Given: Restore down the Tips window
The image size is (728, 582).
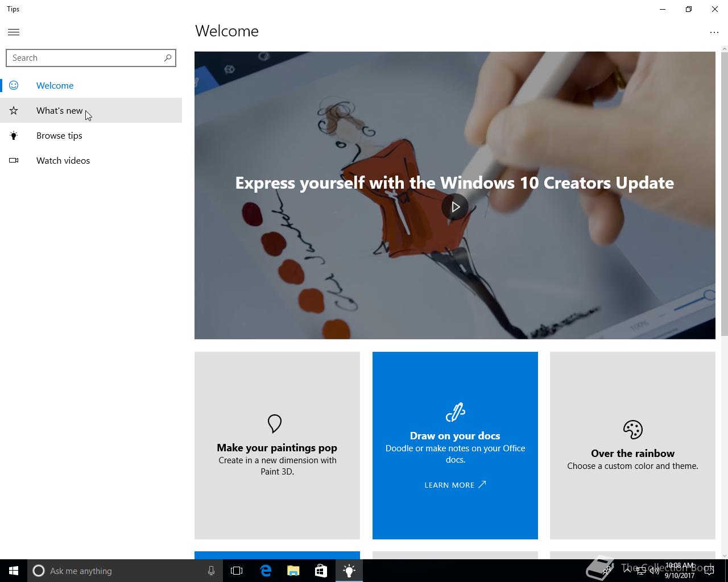Looking at the screenshot, I should pyautogui.click(x=689, y=9).
